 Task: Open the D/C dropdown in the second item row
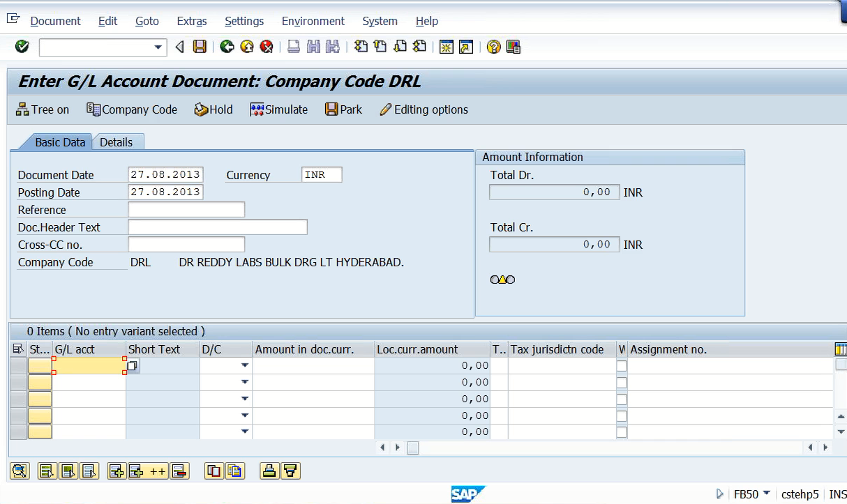click(x=245, y=382)
